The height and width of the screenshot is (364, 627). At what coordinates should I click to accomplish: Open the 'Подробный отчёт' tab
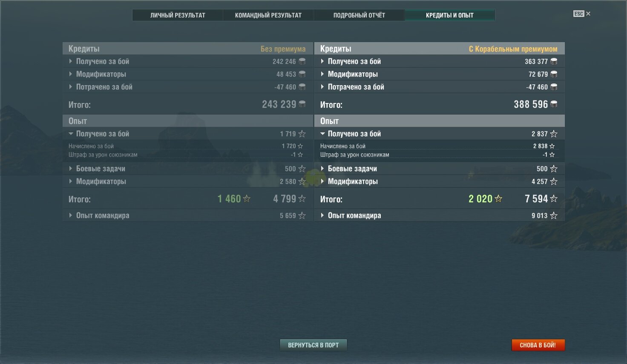[x=359, y=15]
